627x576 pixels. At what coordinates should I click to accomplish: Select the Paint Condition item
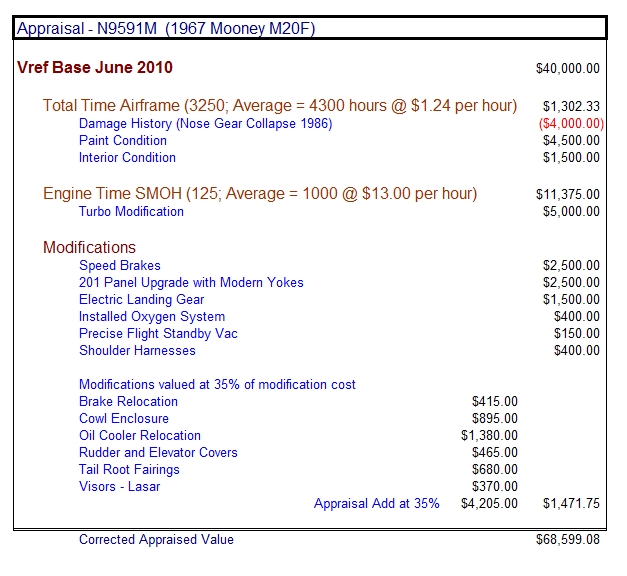pos(123,141)
